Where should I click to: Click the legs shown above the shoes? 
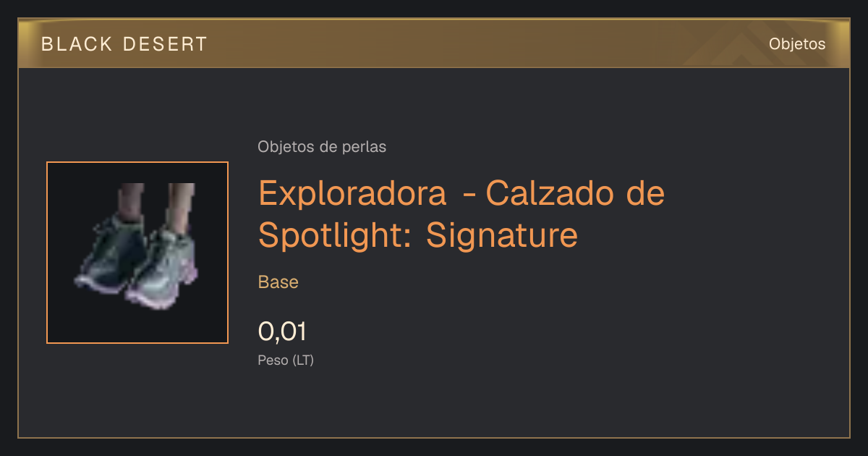[x=157, y=201]
